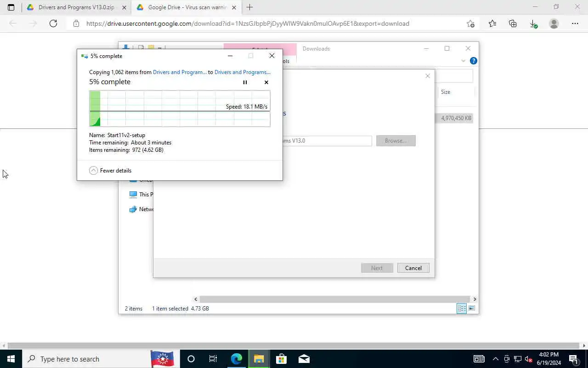Image resolution: width=588 pixels, height=368 pixels.
Task: Open a new browser tab
Action: coord(249,7)
